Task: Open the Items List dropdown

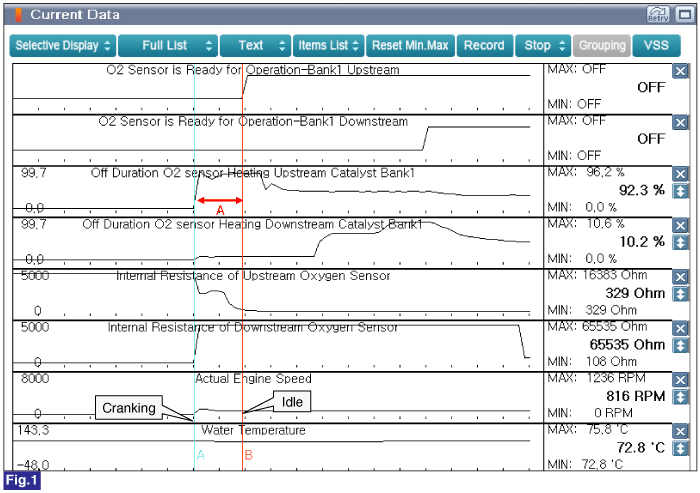Action: 329,46
